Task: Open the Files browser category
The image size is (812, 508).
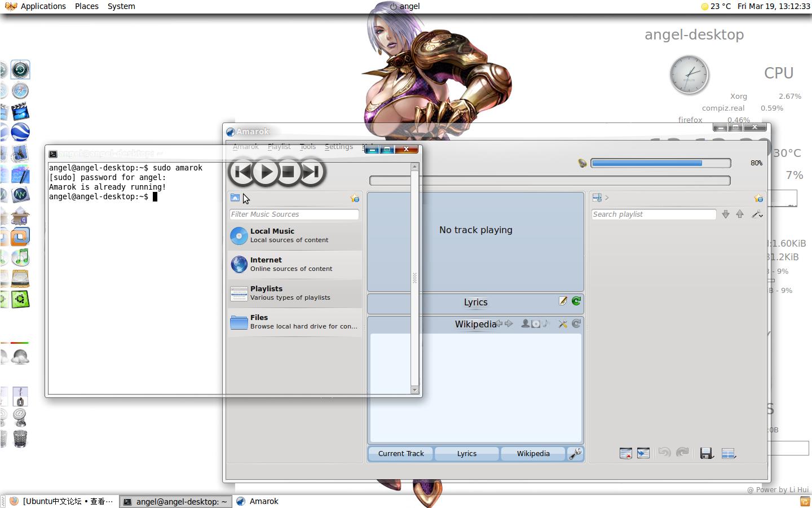Action: click(295, 322)
